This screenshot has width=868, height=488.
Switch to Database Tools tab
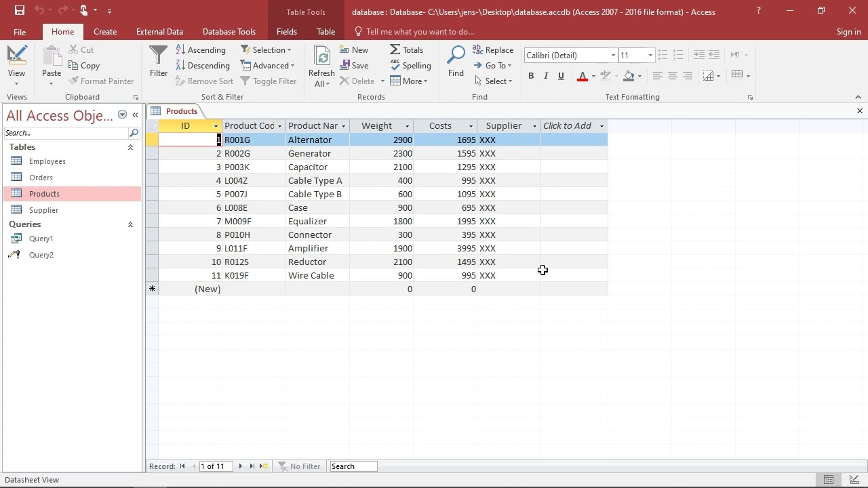[x=229, y=31]
